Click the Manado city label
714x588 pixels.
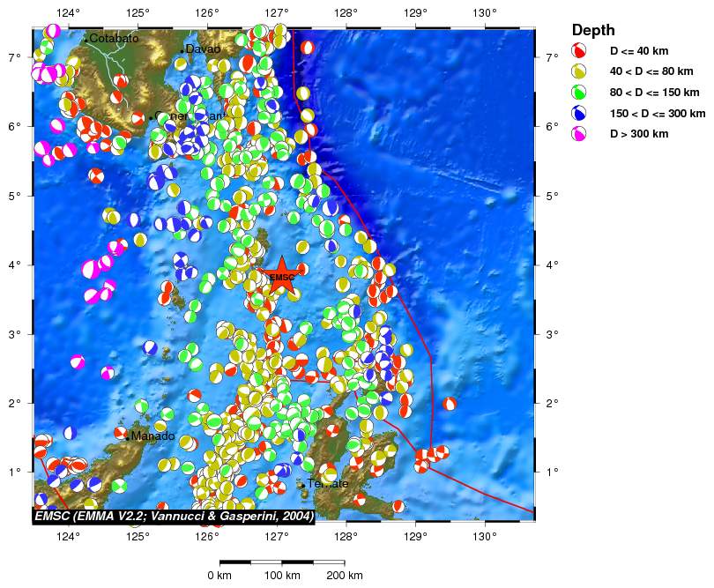[x=153, y=436]
